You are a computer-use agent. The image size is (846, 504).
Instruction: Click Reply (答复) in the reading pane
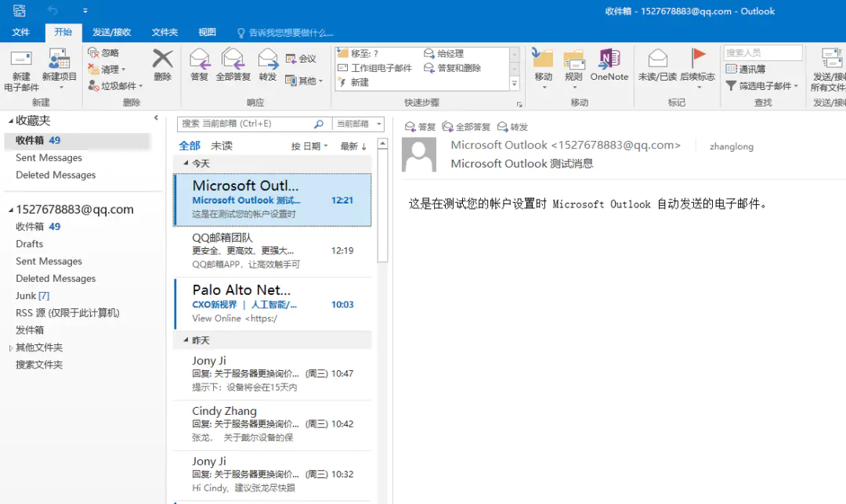click(x=421, y=127)
